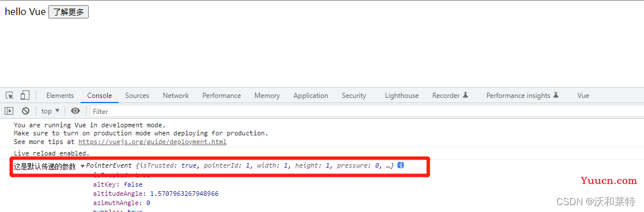Select the Lighthouse tab
This screenshot has width=644, height=212.
pos(401,95)
